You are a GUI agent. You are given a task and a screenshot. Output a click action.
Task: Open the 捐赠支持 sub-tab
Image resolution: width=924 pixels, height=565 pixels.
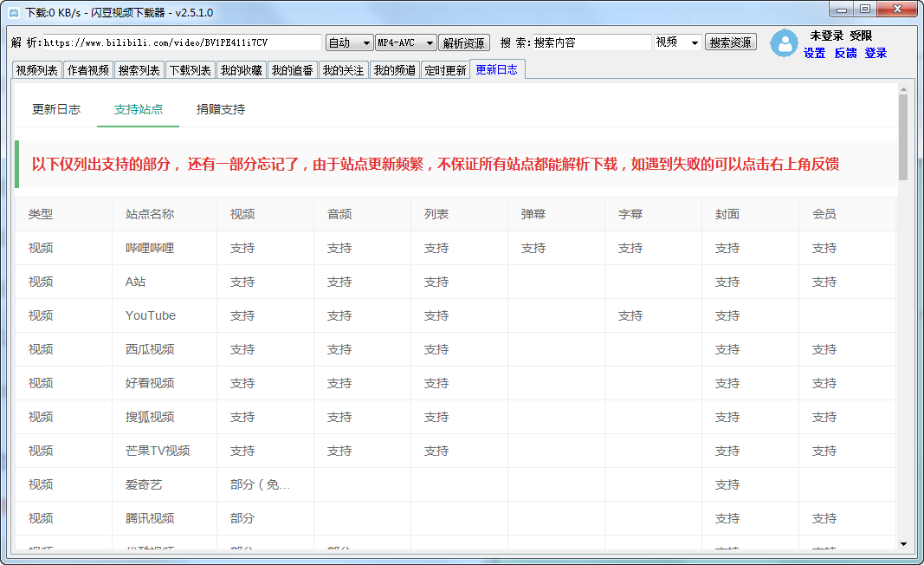(x=221, y=109)
